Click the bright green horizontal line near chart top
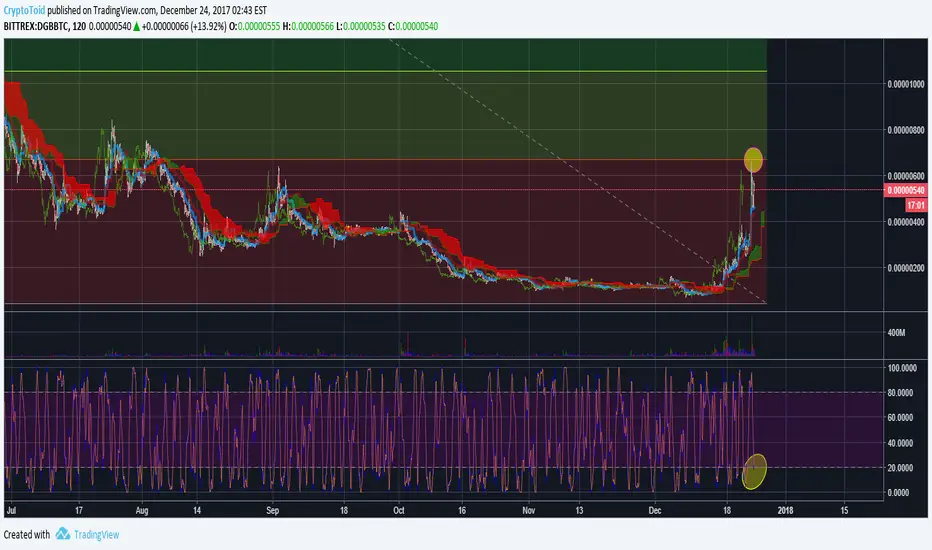932x550 pixels. [x=385, y=71]
